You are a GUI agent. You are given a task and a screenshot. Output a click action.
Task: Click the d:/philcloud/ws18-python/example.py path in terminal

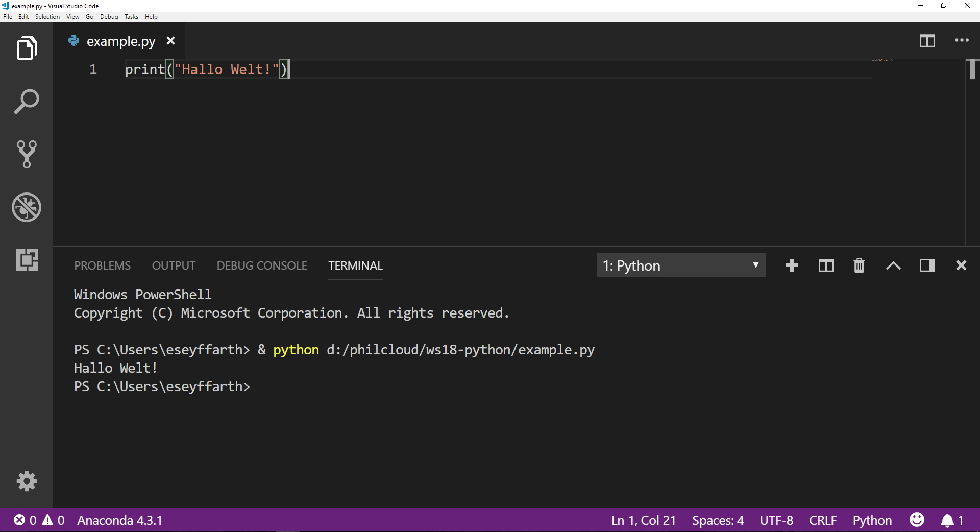460,350
